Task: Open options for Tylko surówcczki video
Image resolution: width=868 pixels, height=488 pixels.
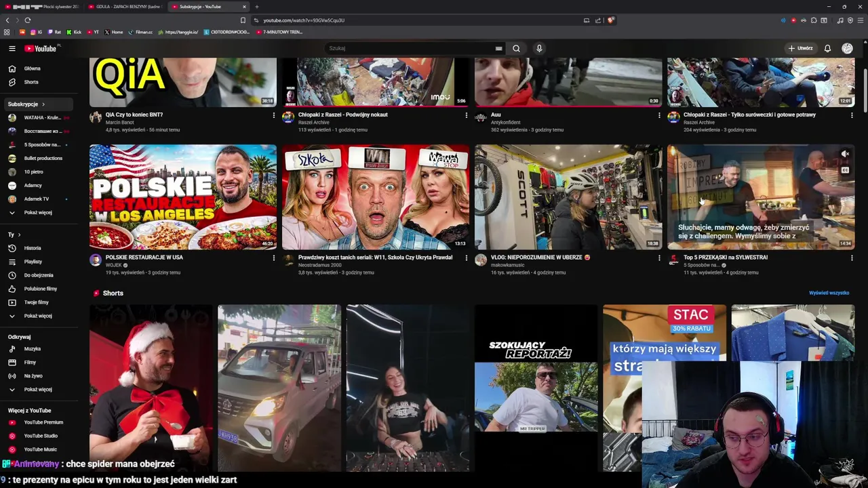Action: click(852, 115)
